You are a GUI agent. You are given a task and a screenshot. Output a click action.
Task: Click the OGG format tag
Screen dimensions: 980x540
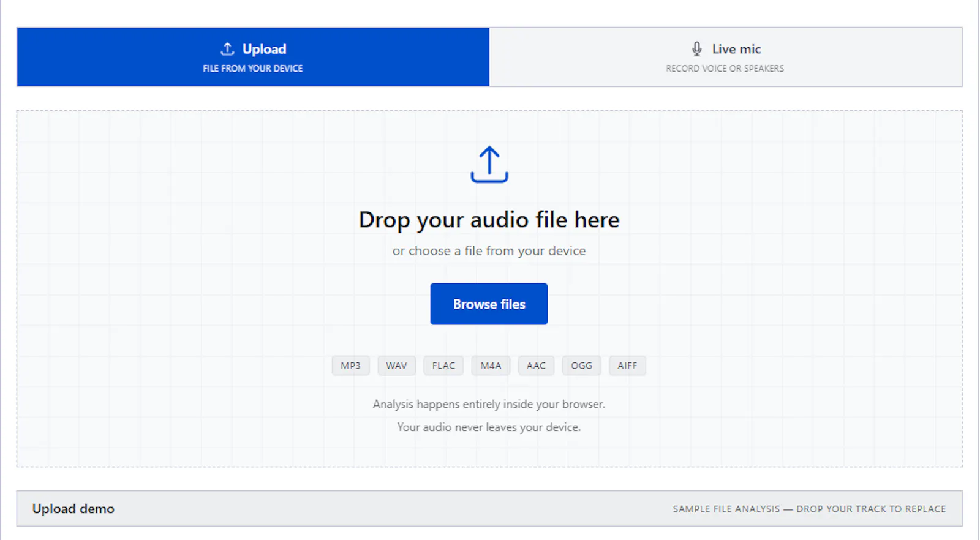coord(581,366)
